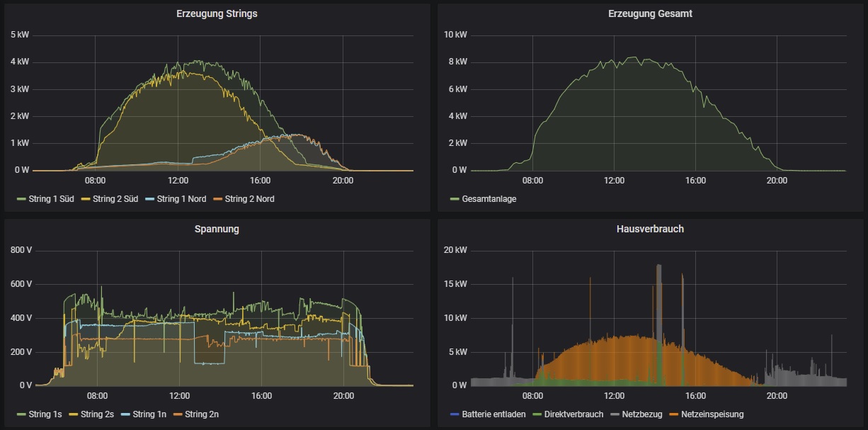Toggle String 1 Nord legend entry
The image size is (868, 430).
point(181,199)
